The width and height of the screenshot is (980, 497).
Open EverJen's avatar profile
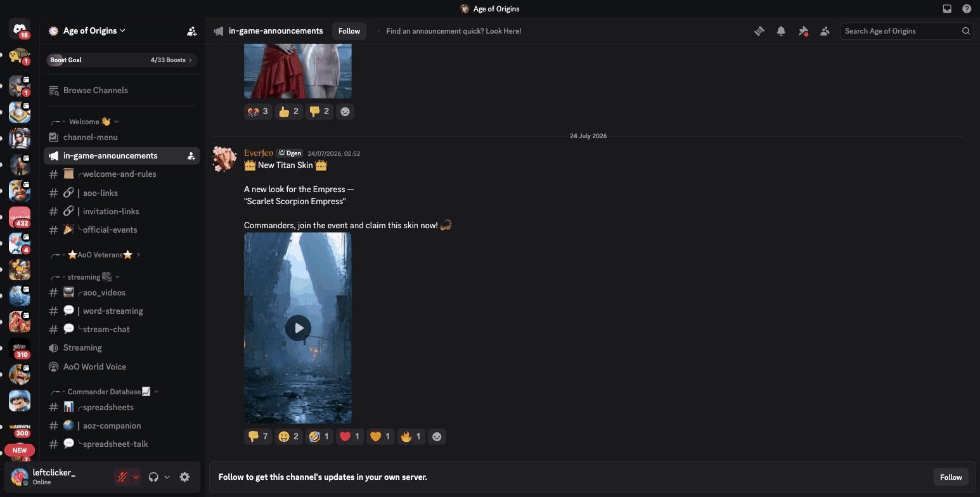(x=224, y=159)
